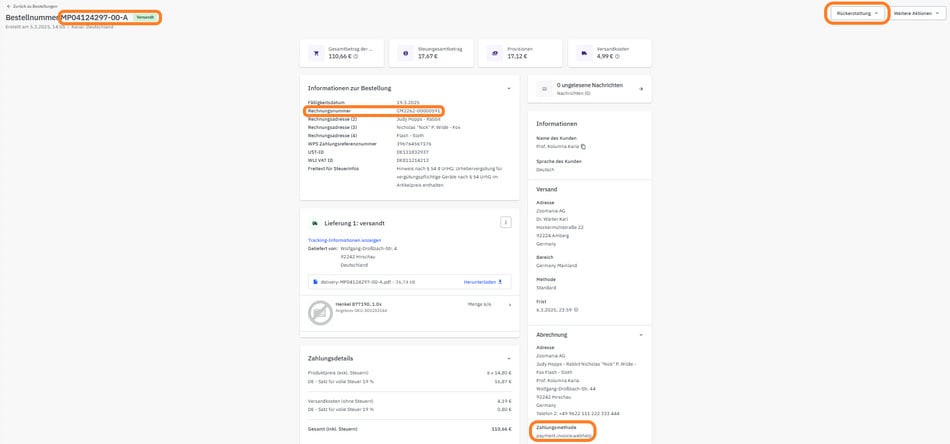Go back via 'Zurück zu Bestellungen' link
The width and height of the screenshot is (950, 444).
[32, 6]
